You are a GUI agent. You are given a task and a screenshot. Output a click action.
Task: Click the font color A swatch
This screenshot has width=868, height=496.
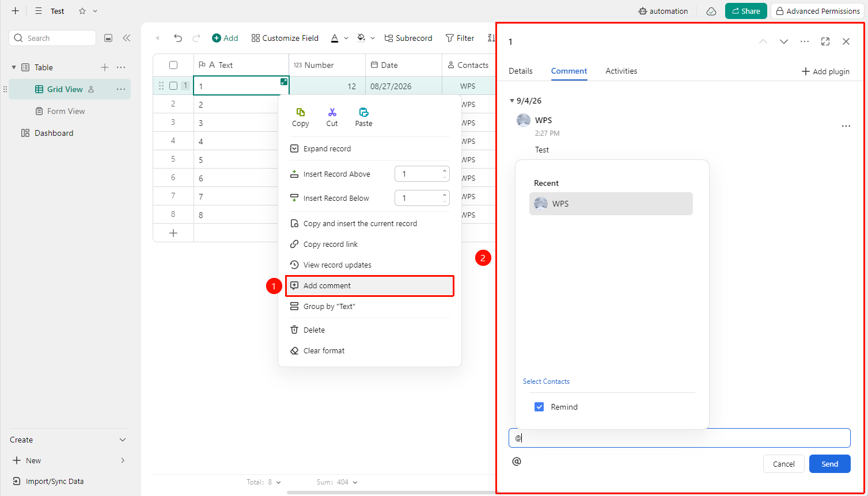click(335, 38)
